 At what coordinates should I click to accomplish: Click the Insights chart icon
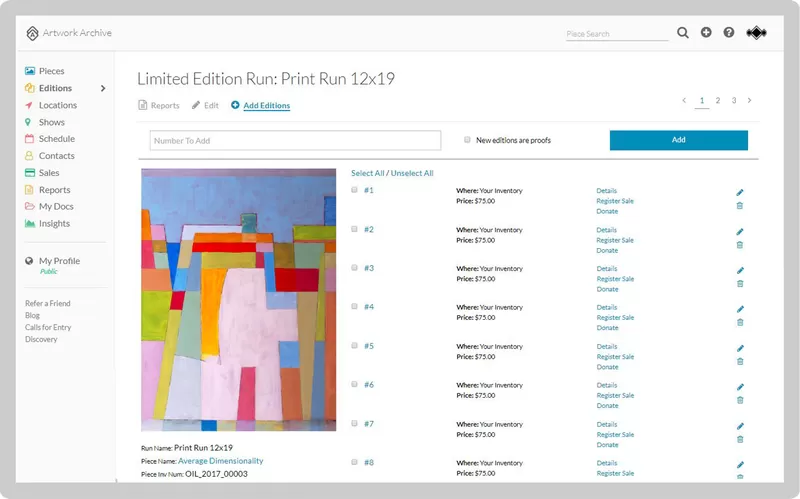click(30, 223)
